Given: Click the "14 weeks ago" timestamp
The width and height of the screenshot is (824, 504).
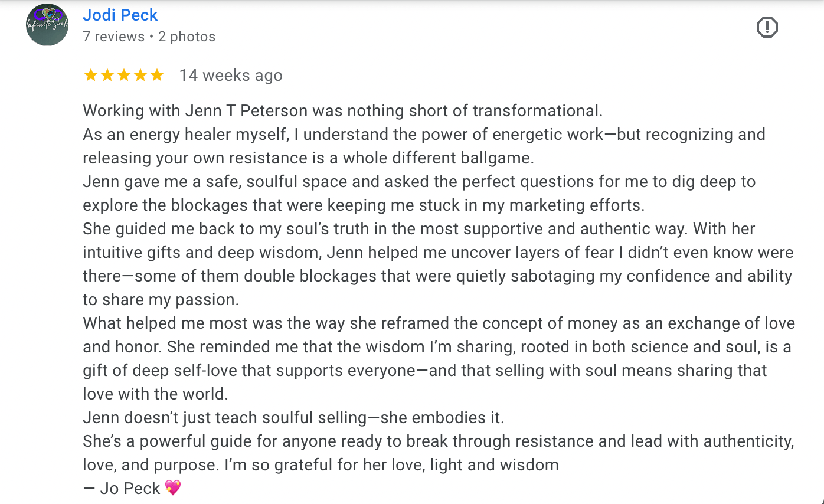Looking at the screenshot, I should pyautogui.click(x=231, y=76).
